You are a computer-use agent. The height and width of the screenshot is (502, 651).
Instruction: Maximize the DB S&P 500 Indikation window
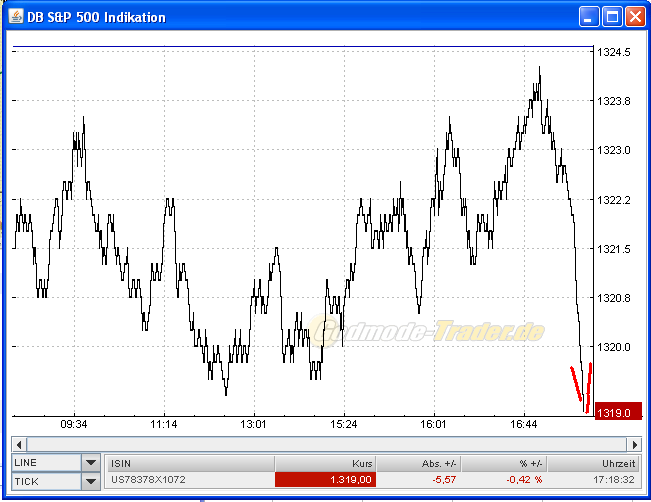612,17
